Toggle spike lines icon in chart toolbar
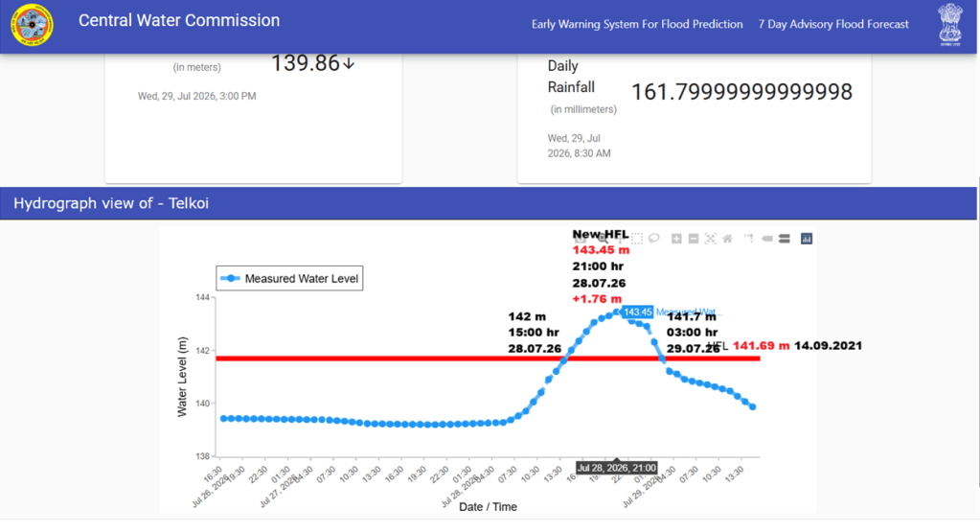 [x=749, y=238]
